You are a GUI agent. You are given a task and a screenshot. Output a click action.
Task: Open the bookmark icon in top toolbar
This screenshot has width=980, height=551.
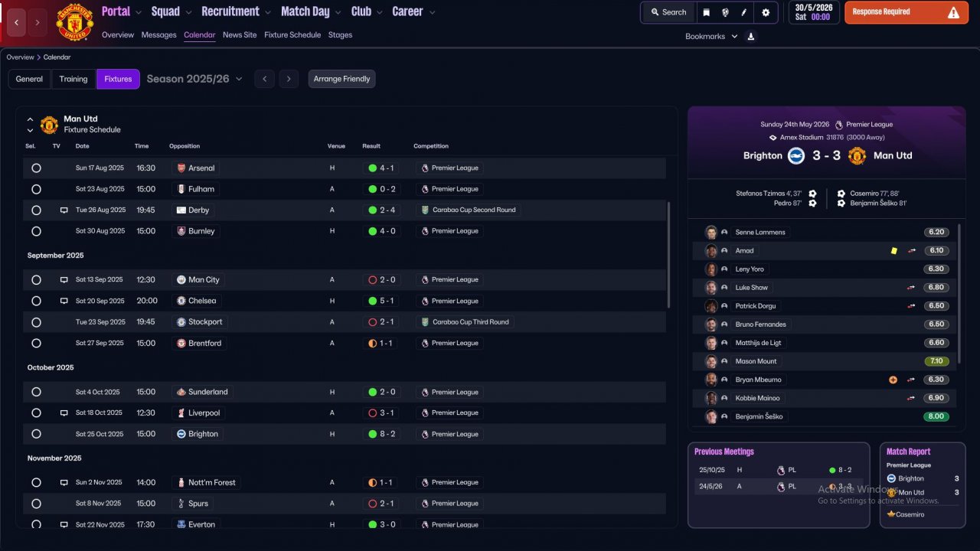click(706, 12)
